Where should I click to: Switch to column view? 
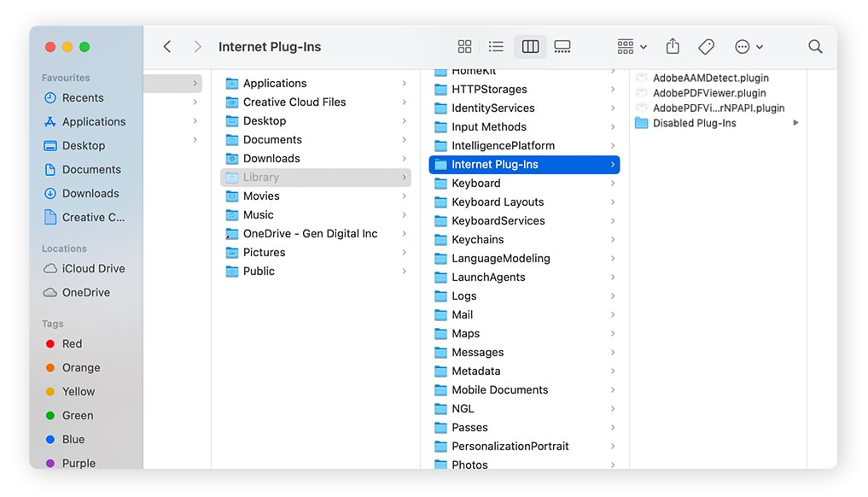pyautogui.click(x=530, y=47)
